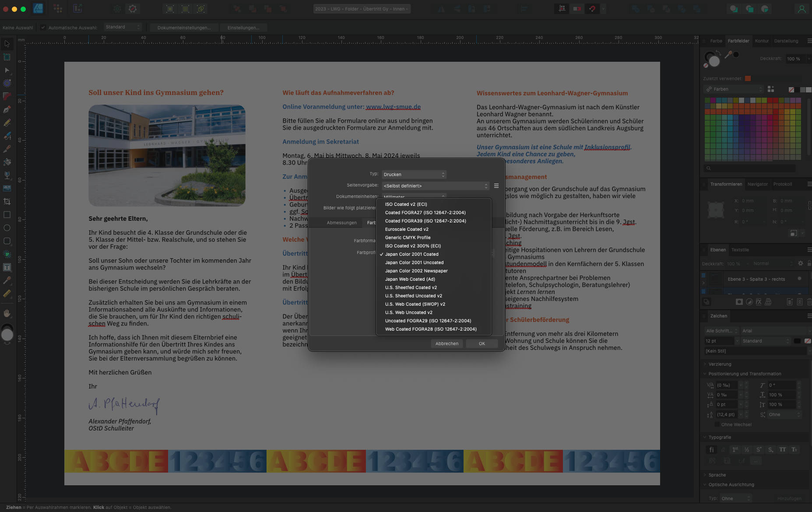Viewport: 812px width, 512px height.
Task: Open the Normal blend mode dropdown
Action: [x=773, y=263]
